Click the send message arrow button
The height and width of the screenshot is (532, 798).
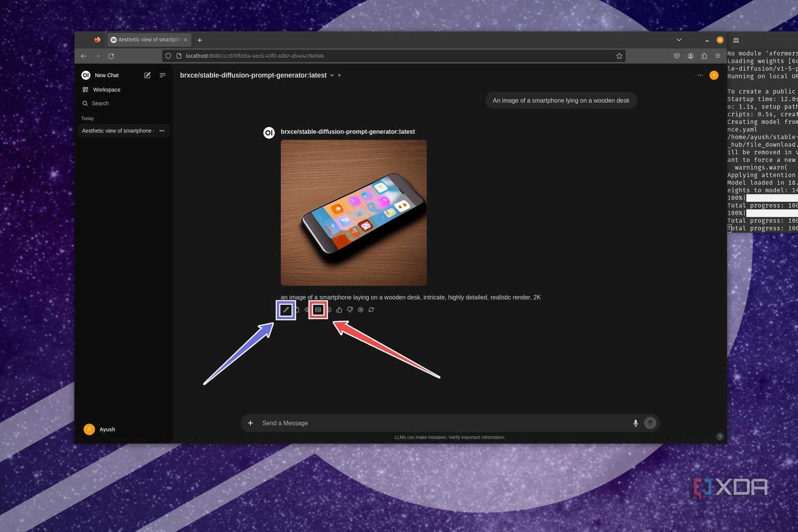pyautogui.click(x=650, y=423)
